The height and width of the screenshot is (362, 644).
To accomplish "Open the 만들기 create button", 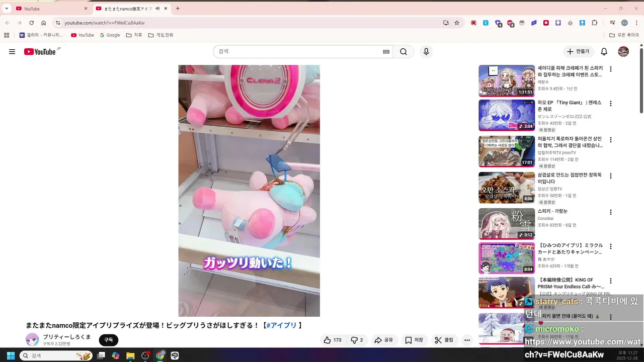I will coord(578,52).
